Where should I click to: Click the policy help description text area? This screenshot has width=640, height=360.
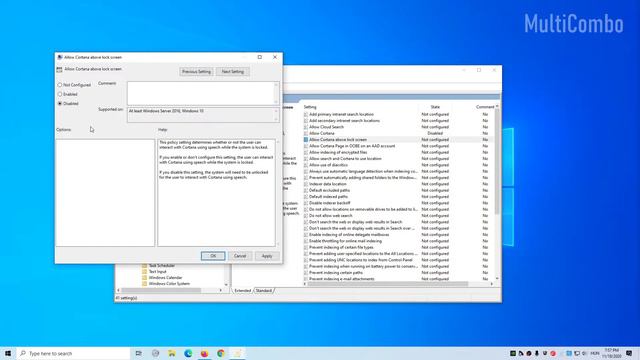point(216,192)
